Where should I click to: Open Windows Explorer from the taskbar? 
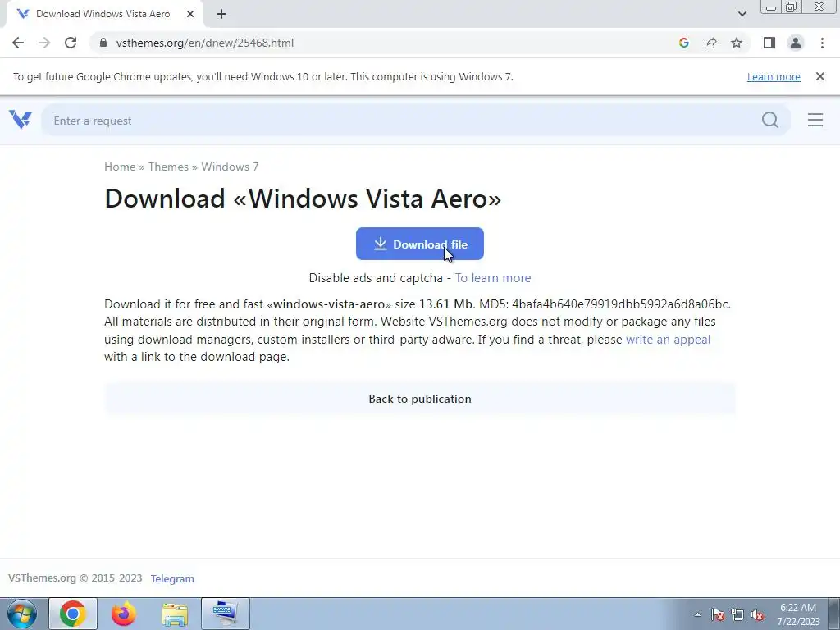(175, 614)
